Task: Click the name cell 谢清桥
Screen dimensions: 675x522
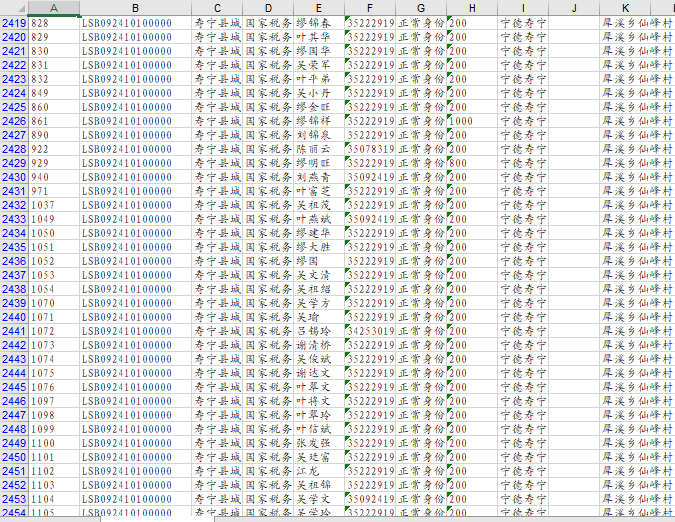Action: click(x=319, y=345)
